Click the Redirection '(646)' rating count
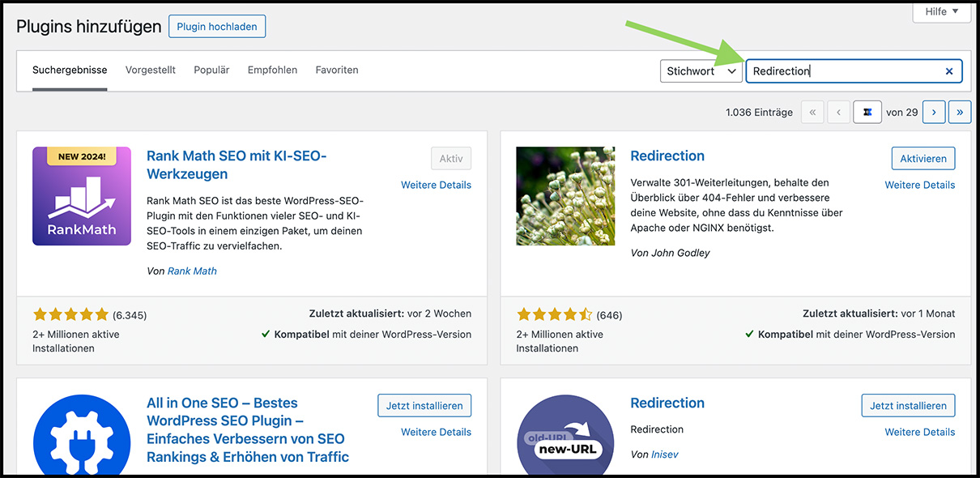The image size is (980, 478). click(x=609, y=315)
